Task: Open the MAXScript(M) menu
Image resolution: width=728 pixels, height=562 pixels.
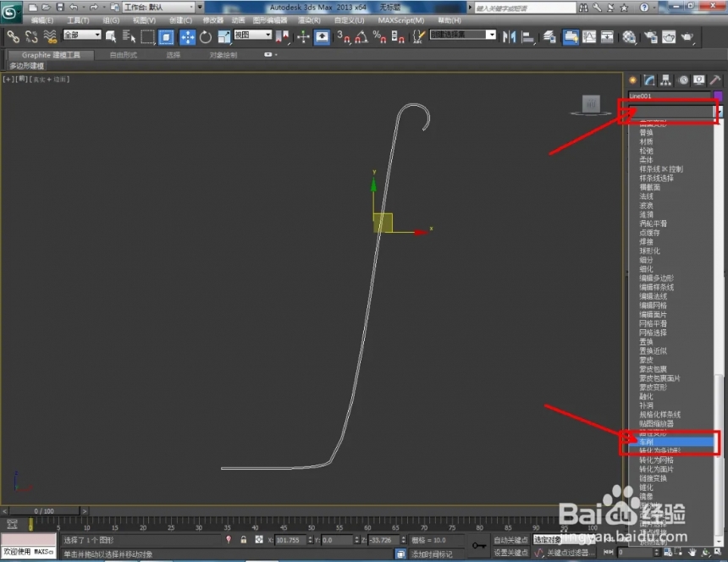Action: click(x=400, y=20)
